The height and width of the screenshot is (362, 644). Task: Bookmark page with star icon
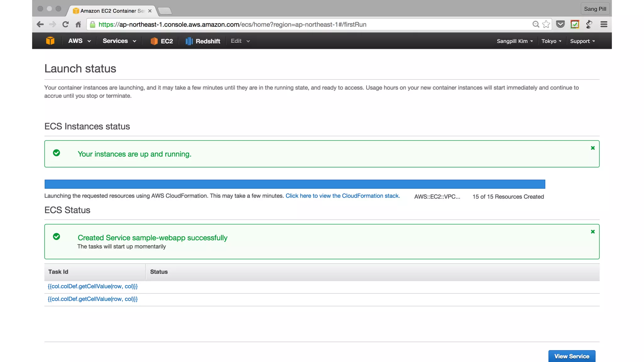tap(546, 24)
